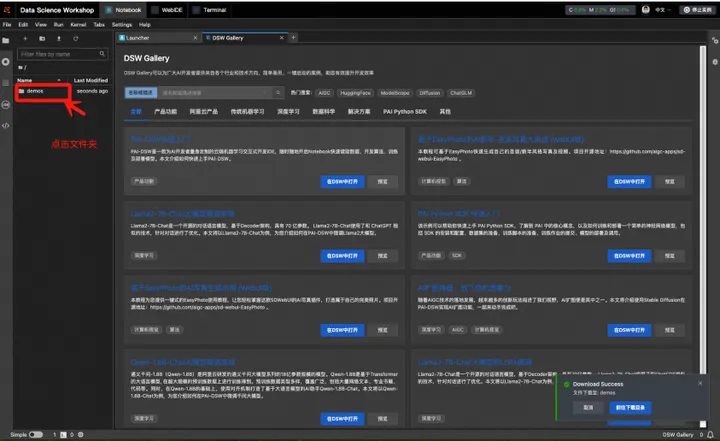
Task: Click the Data Science Workshop logo icon
Action: [x=7, y=10]
